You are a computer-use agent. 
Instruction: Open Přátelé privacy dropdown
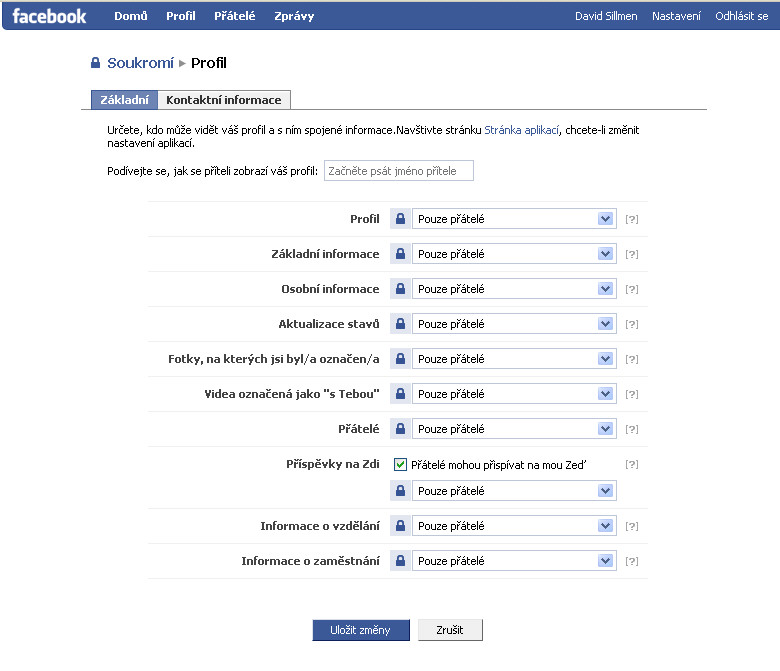[514, 429]
